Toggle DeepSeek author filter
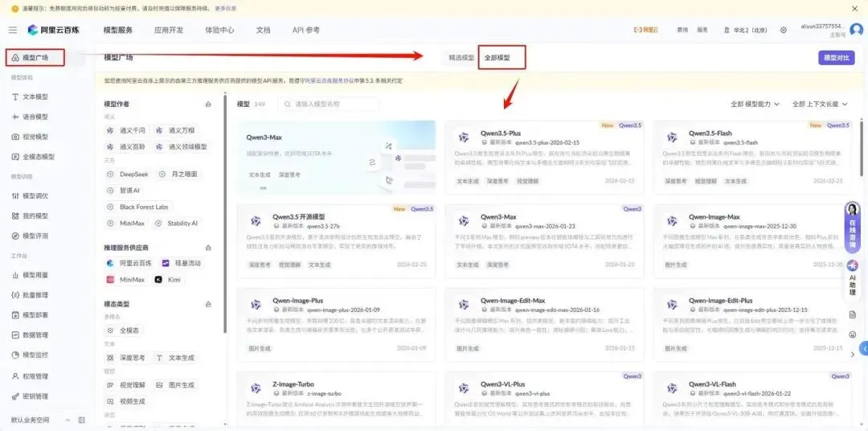Image resolution: width=868 pixels, height=431 pixels. [128, 174]
